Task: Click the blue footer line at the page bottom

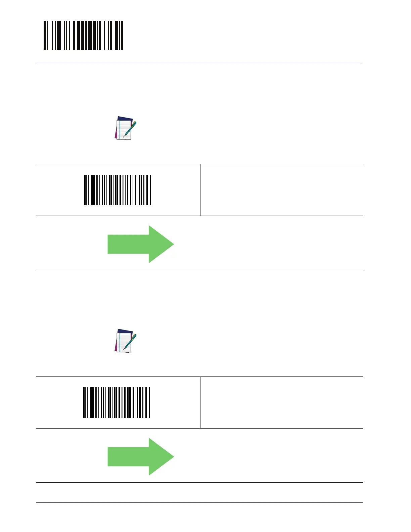Action: coord(199,503)
